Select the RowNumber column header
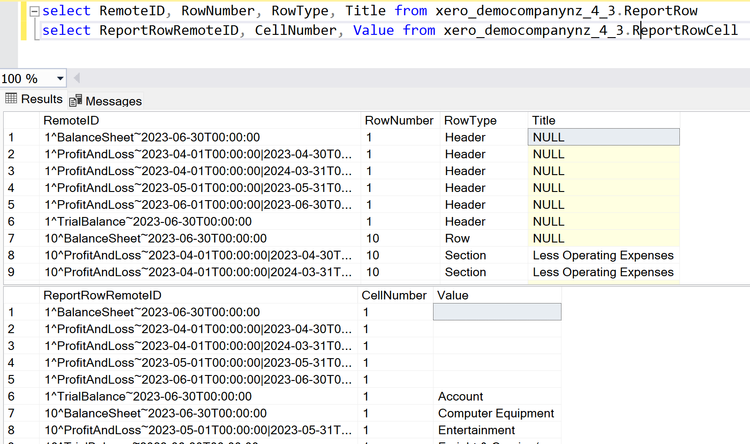This screenshot has width=750, height=444. tap(399, 120)
